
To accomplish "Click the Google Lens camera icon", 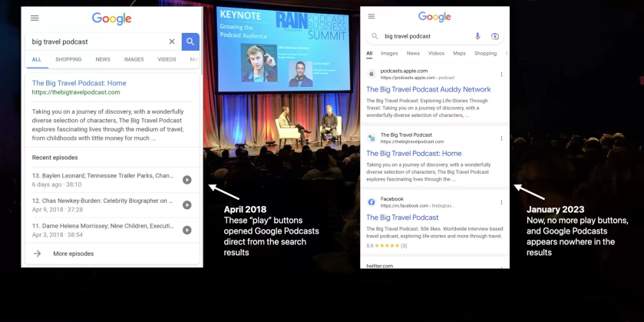I will [x=495, y=36].
